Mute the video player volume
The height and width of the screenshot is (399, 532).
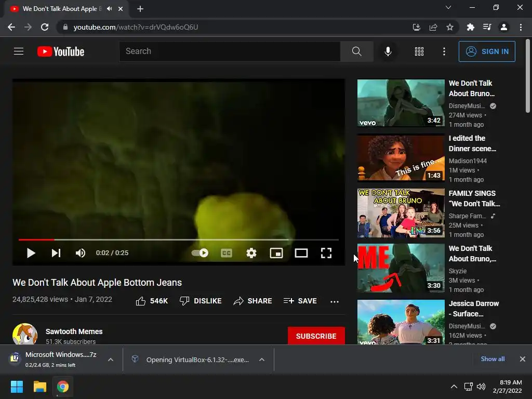[81, 253]
